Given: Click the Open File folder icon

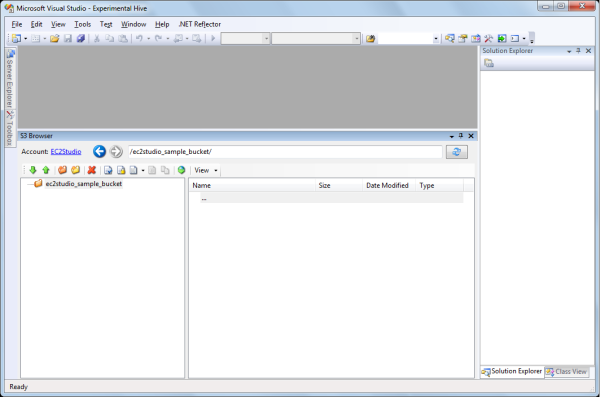Looking at the screenshot, I should pyautogui.click(x=55, y=38).
